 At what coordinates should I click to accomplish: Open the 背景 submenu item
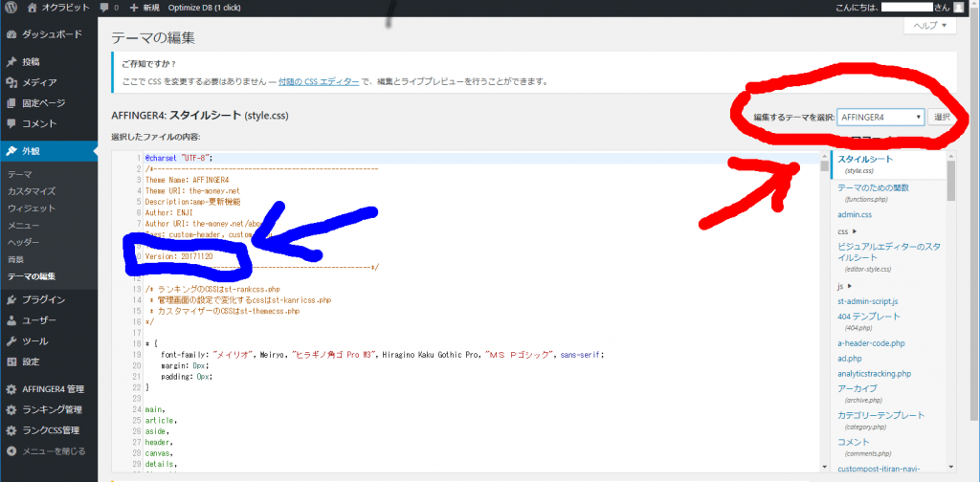click(15, 259)
